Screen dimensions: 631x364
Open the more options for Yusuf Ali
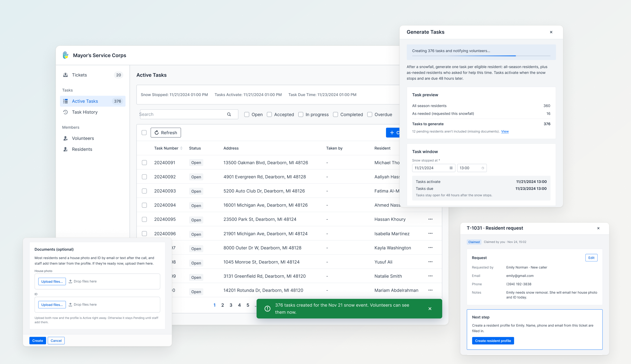click(430, 262)
